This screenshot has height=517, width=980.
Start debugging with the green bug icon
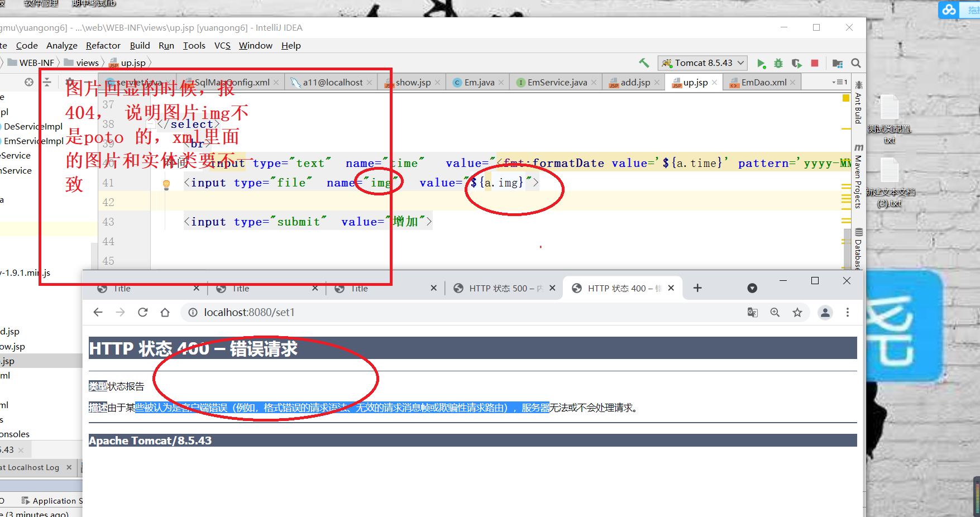click(778, 63)
